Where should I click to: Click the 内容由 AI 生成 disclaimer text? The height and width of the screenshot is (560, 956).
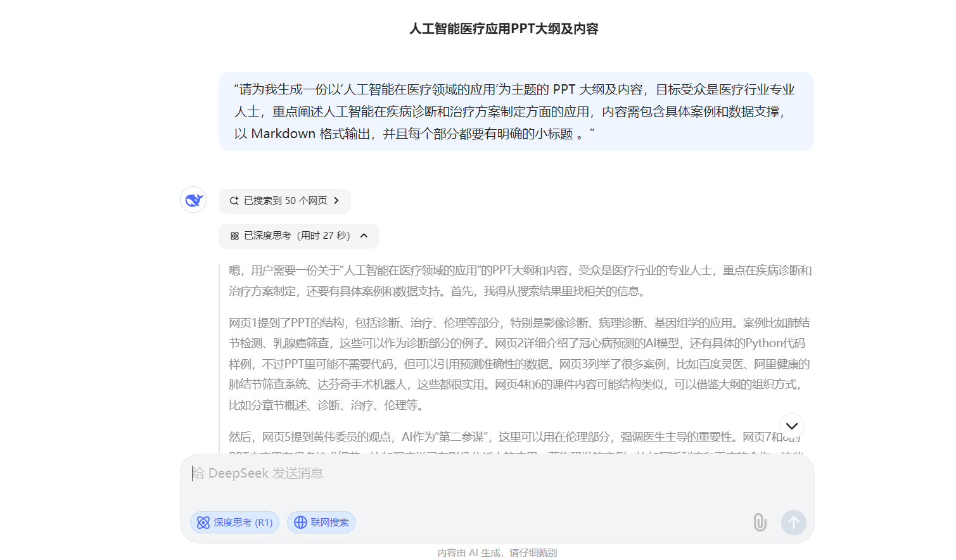point(497,552)
